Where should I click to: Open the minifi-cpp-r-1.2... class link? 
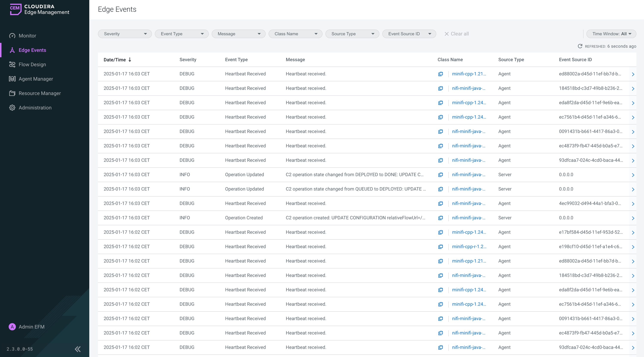[469, 247]
